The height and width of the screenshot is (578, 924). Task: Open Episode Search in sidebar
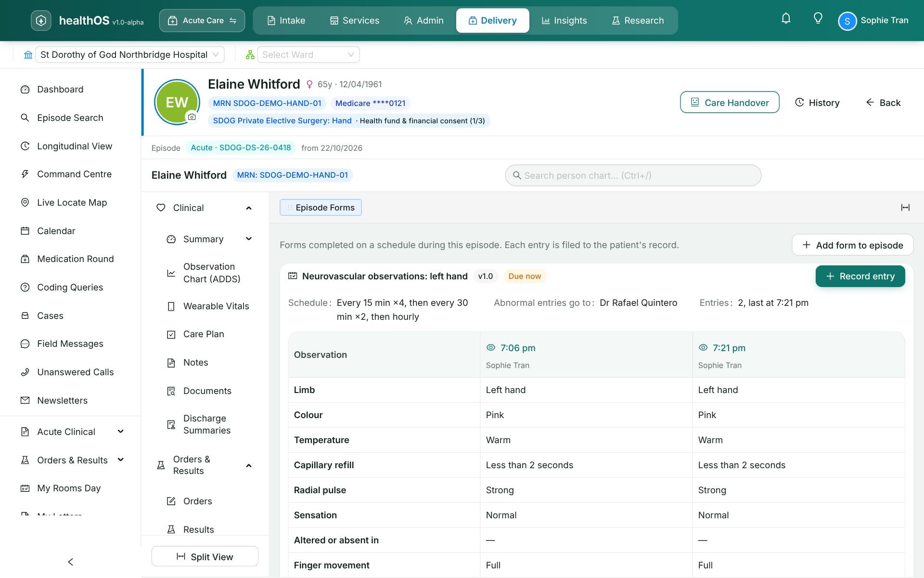pyautogui.click(x=70, y=118)
